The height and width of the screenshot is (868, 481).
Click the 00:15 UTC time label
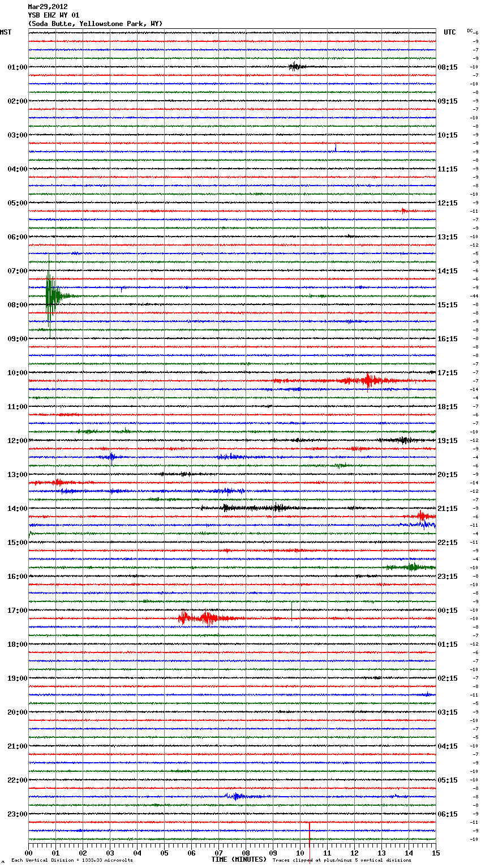click(448, 611)
